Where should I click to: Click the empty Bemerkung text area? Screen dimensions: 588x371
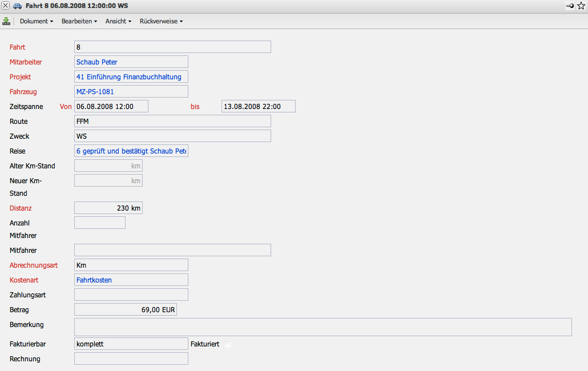(x=323, y=327)
